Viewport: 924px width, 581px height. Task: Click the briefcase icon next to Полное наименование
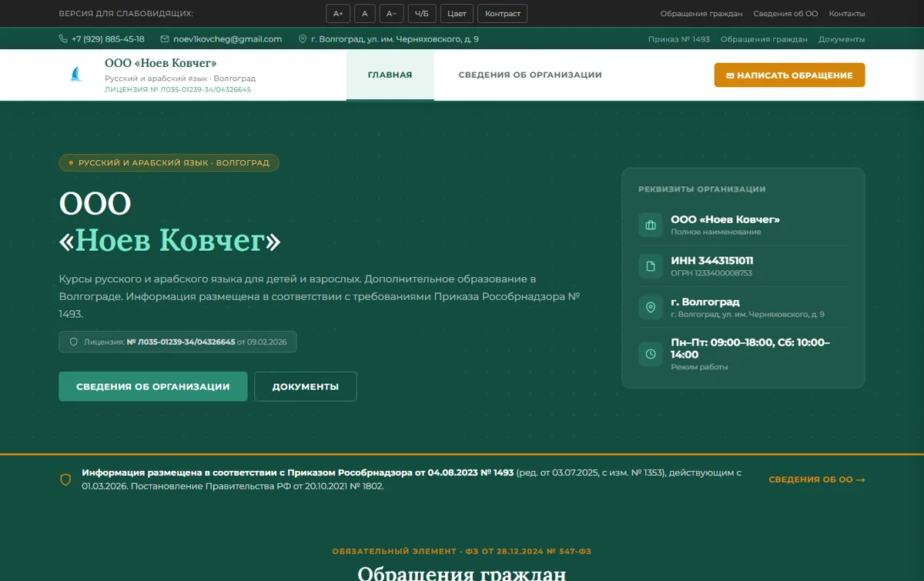(651, 225)
